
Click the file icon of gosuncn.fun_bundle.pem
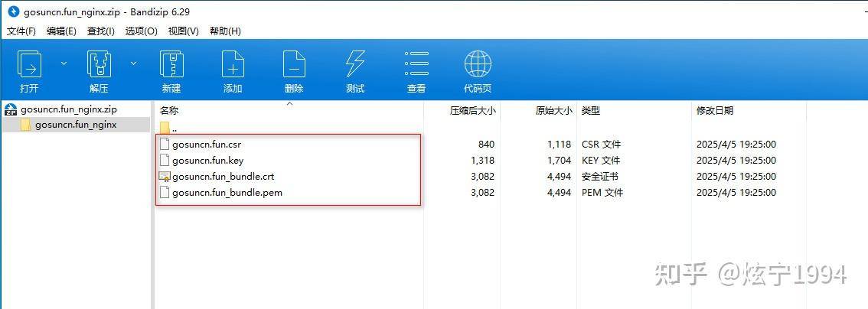[x=165, y=193]
